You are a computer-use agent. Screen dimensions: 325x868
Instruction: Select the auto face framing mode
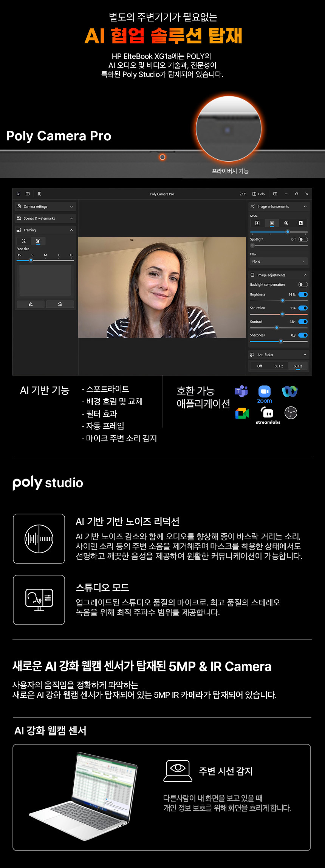[38, 241]
